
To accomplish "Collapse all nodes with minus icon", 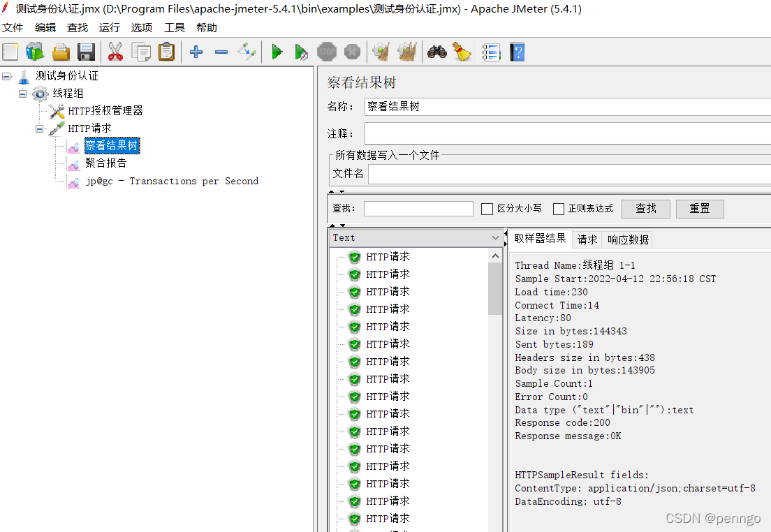I will pos(221,52).
